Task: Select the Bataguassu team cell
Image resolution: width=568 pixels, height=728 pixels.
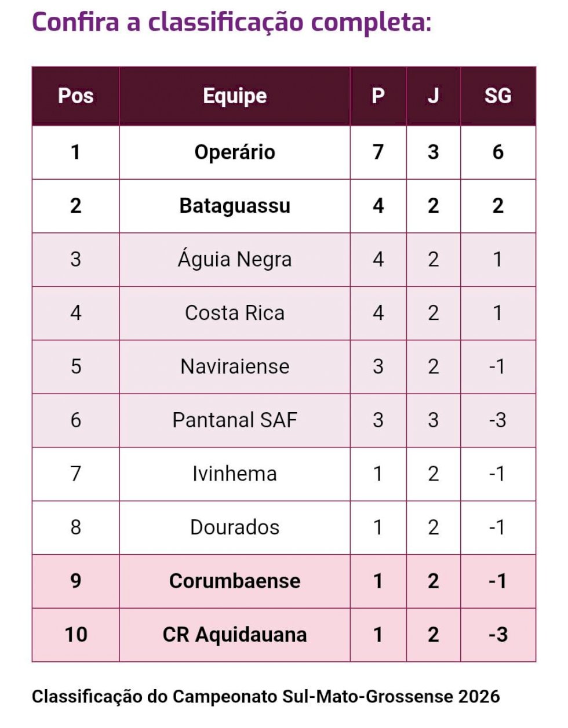Action: 235,206
